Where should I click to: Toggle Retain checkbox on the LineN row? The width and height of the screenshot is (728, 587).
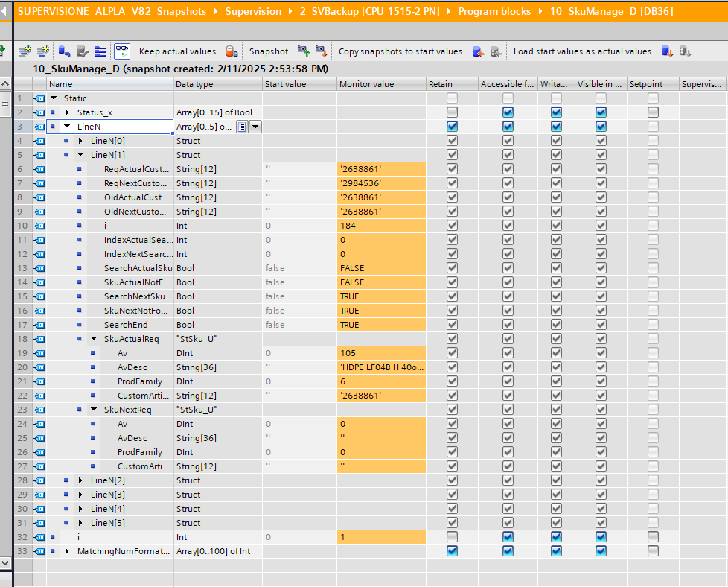(452, 127)
